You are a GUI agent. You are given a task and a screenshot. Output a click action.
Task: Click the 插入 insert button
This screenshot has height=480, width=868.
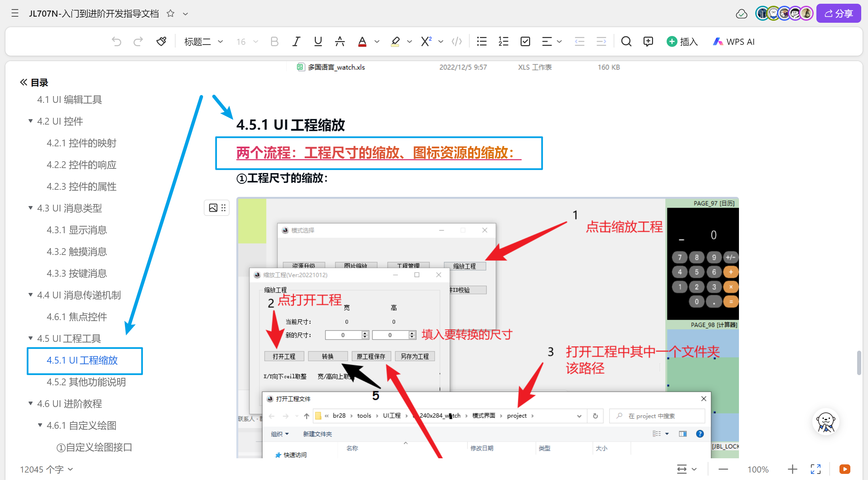click(682, 42)
